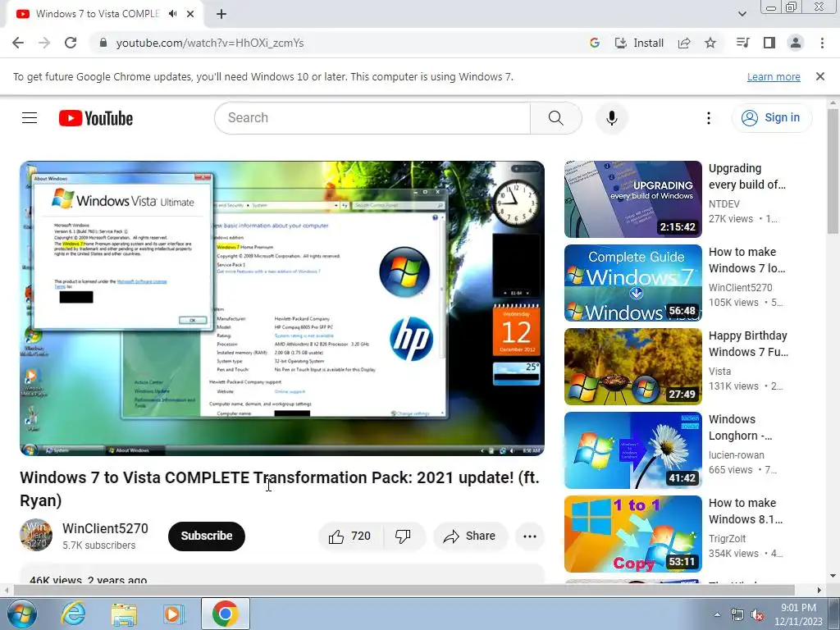Click the YouTube Search field

pyautogui.click(x=372, y=118)
